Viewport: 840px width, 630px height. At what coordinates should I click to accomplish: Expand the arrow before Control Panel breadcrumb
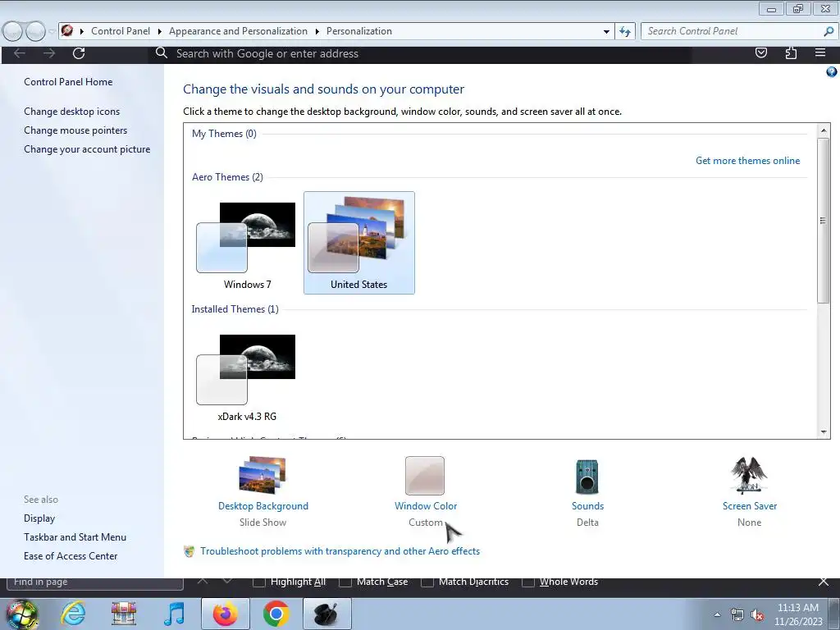[82, 31]
